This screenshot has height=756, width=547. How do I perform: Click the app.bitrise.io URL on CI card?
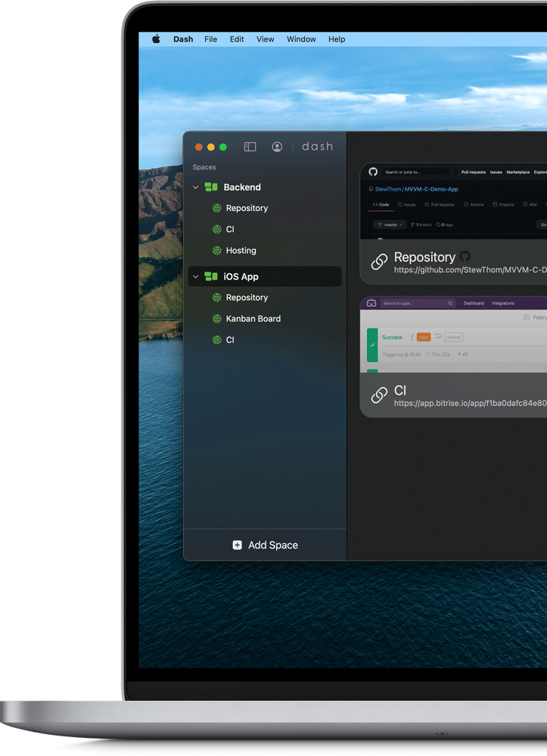coord(471,403)
